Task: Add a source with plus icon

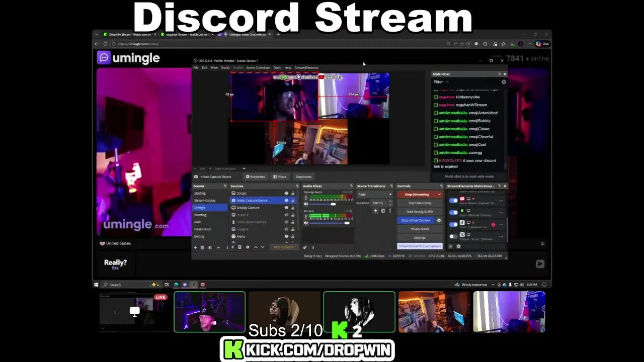Action: 232,247
